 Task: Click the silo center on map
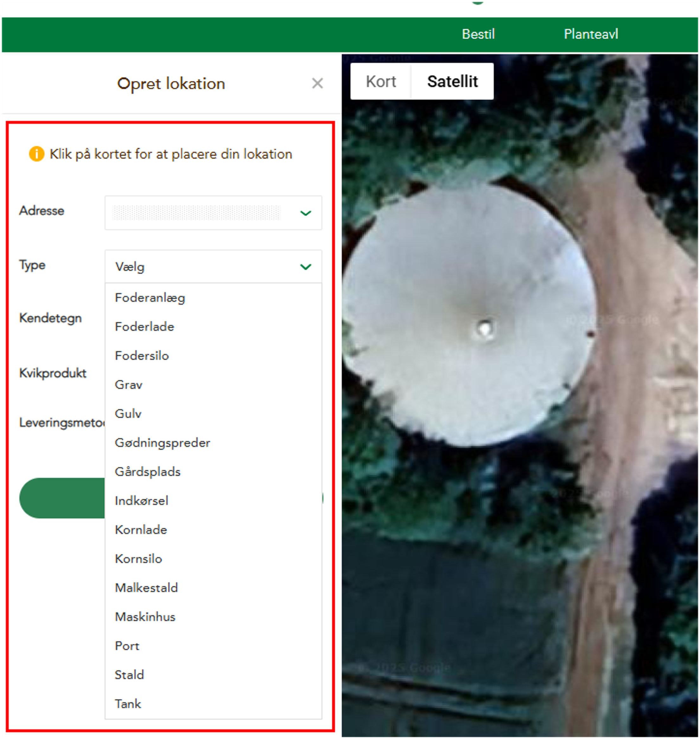point(485,329)
